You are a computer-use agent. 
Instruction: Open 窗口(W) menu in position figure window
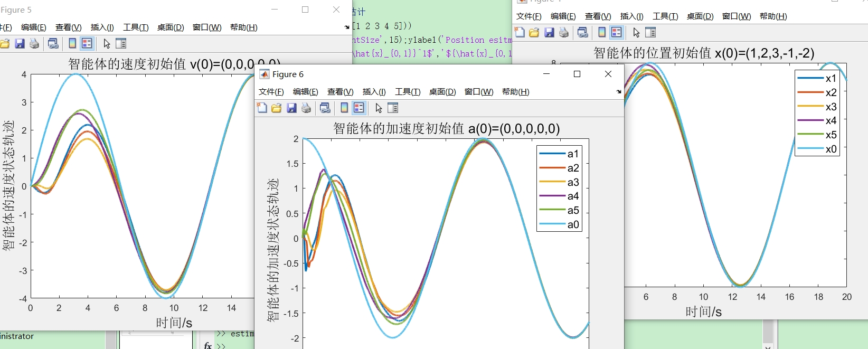737,16
